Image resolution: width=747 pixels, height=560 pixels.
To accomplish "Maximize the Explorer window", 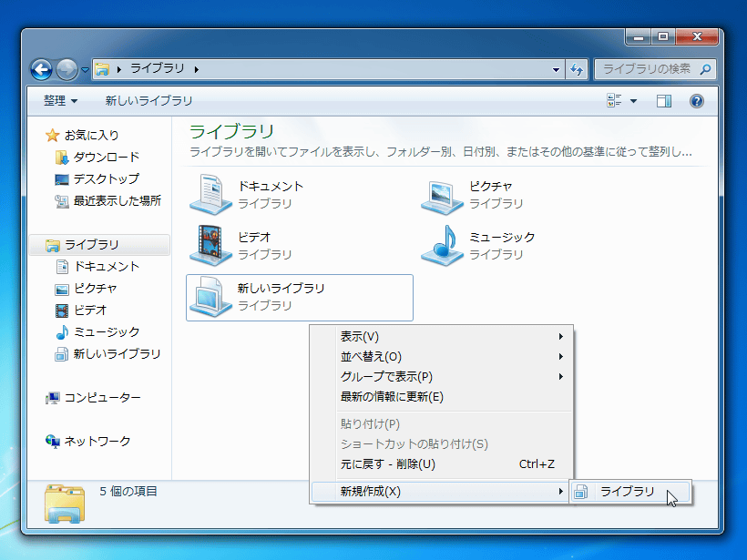I will click(663, 36).
